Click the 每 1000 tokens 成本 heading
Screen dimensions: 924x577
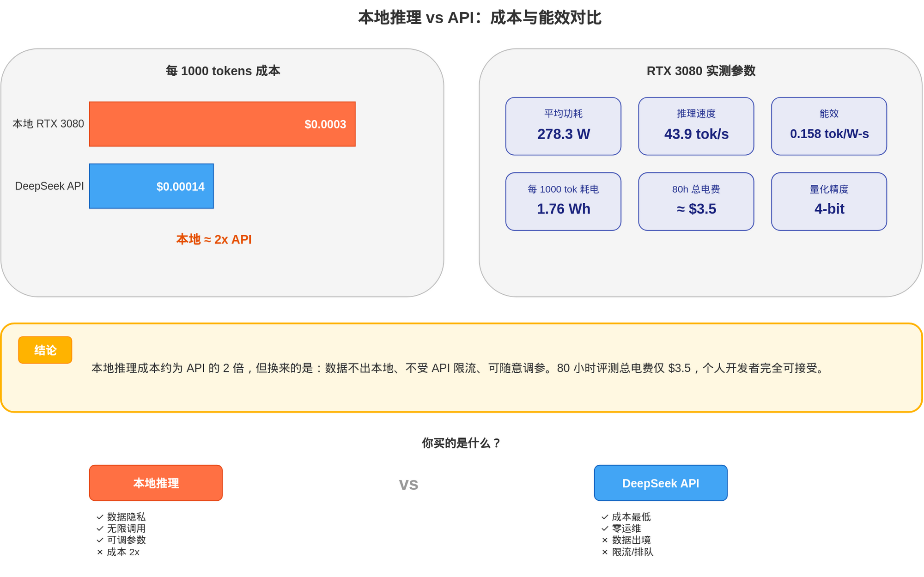tap(223, 71)
